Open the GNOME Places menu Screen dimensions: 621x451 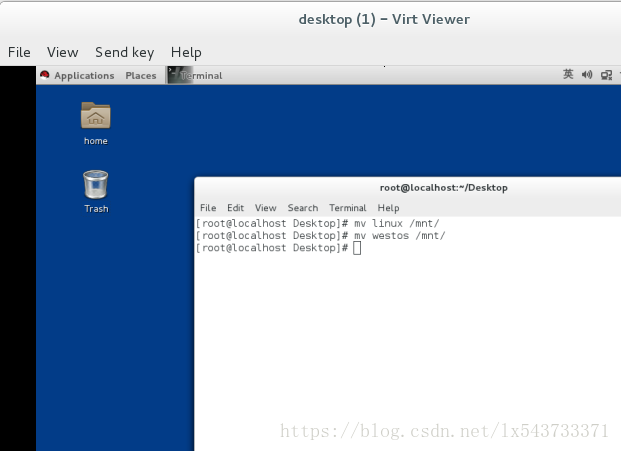pyautogui.click(x=141, y=76)
